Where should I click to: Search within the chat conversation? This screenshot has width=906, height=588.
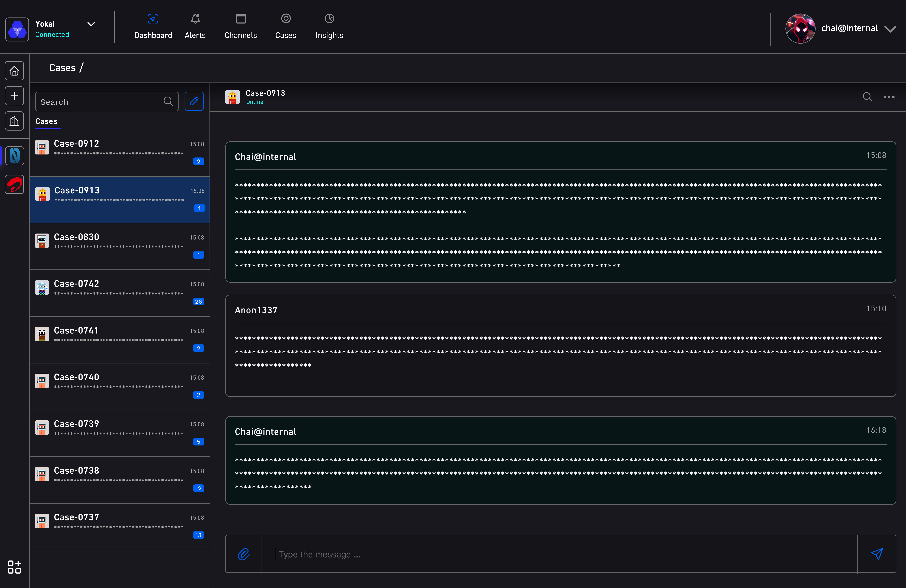click(x=868, y=97)
